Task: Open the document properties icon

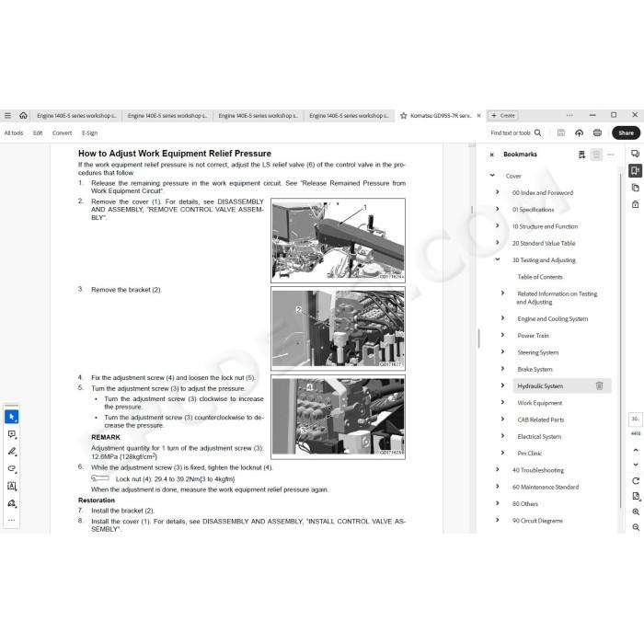Action: click(636, 497)
